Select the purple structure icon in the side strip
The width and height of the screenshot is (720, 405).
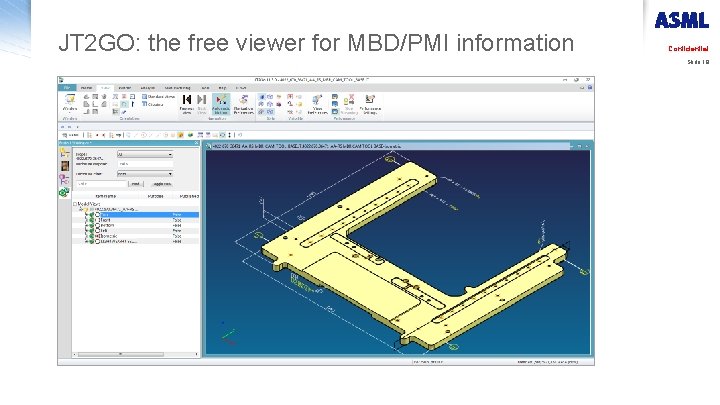64,179
